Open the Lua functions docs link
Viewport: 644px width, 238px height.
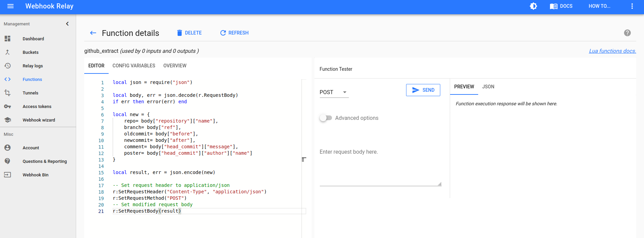(613, 51)
